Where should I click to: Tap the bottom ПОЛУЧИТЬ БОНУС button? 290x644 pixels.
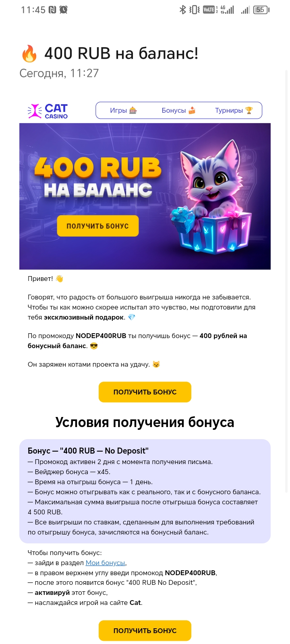[x=145, y=631]
